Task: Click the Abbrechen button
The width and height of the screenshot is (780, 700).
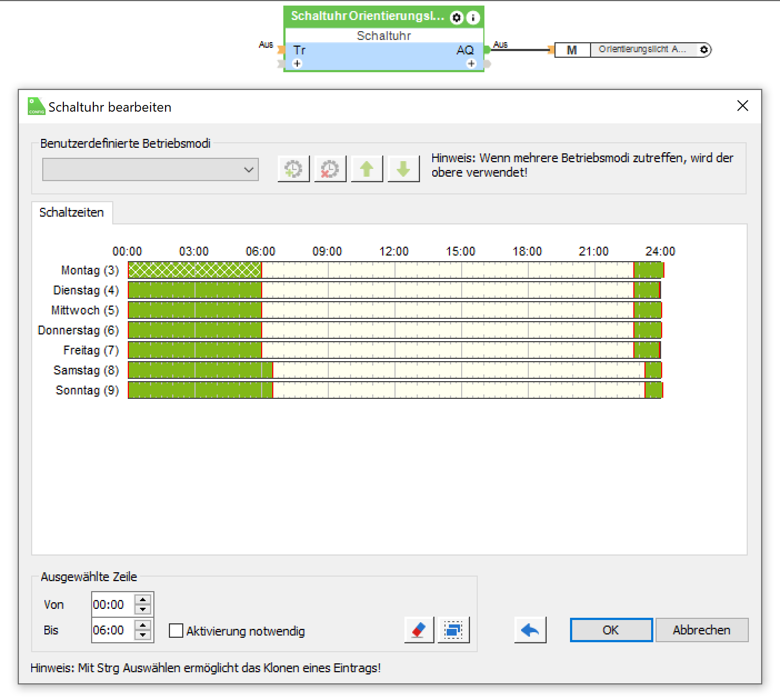Action: (701, 630)
